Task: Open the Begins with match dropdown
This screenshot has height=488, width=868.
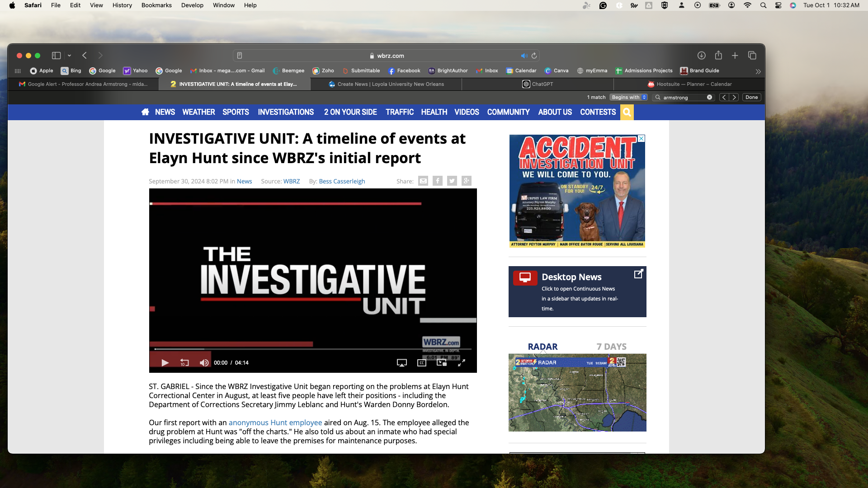Action: pyautogui.click(x=629, y=97)
